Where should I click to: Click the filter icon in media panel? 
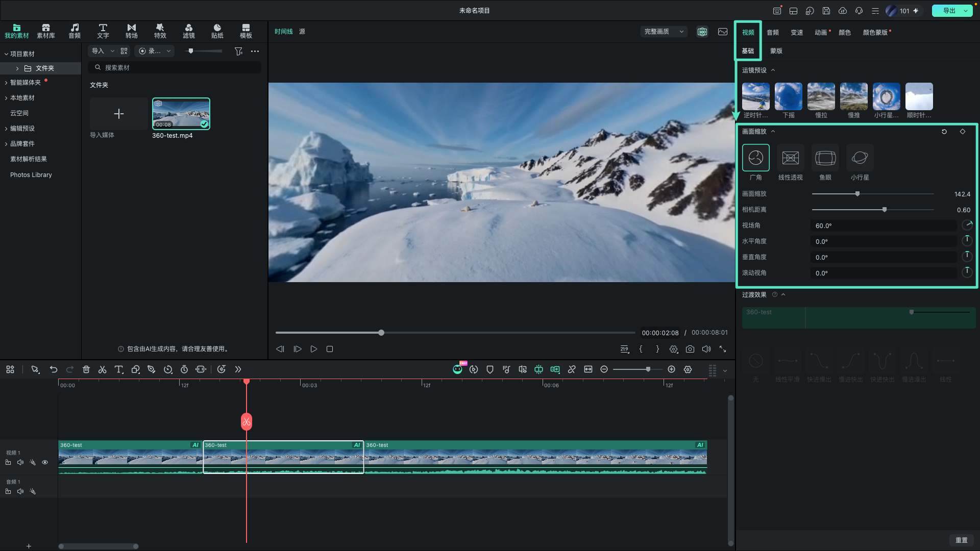238,51
